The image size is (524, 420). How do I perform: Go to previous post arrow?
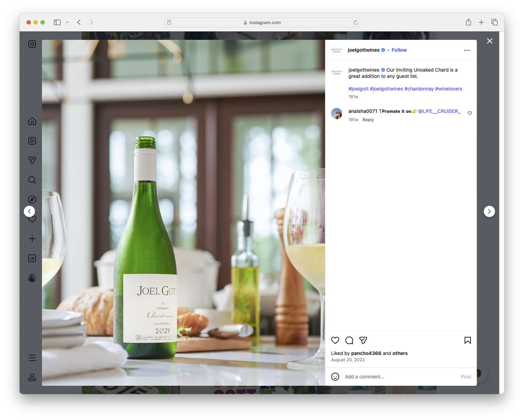(x=29, y=211)
